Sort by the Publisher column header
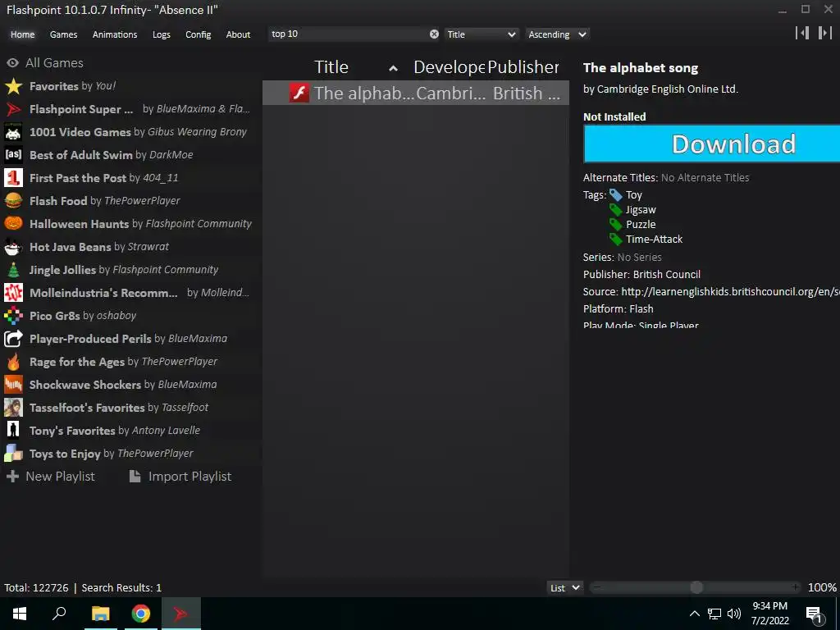This screenshot has width=840, height=630. 523,67
